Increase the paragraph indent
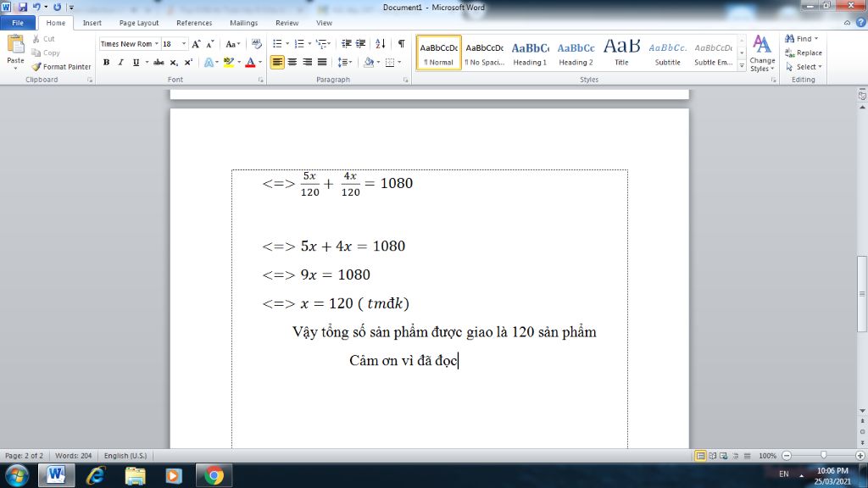Image resolution: width=868 pixels, height=488 pixels. 361,44
